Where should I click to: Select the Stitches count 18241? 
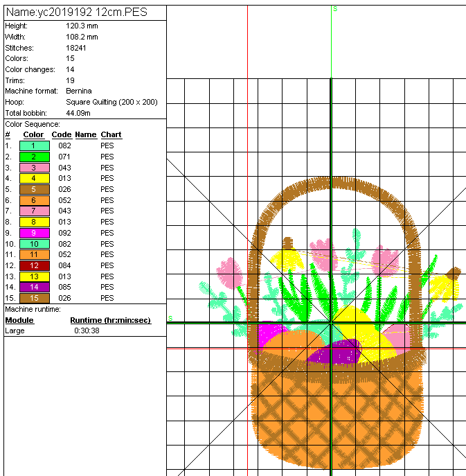coord(76,48)
